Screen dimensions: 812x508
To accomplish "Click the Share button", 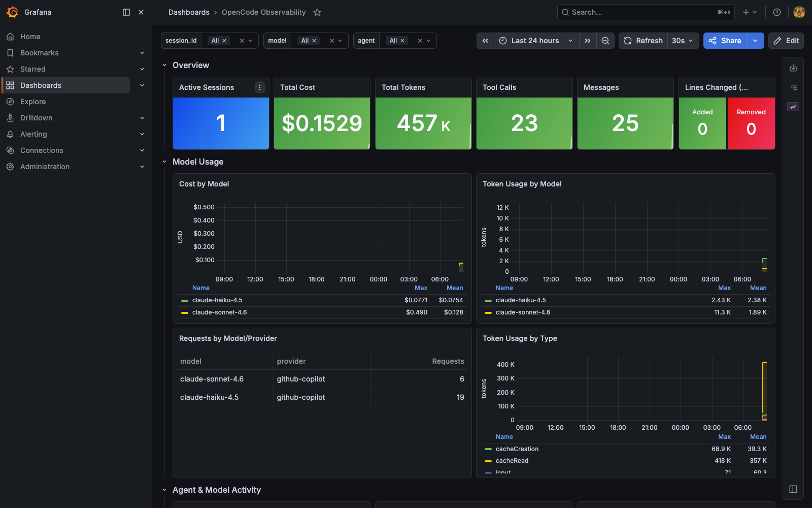I will (x=725, y=41).
